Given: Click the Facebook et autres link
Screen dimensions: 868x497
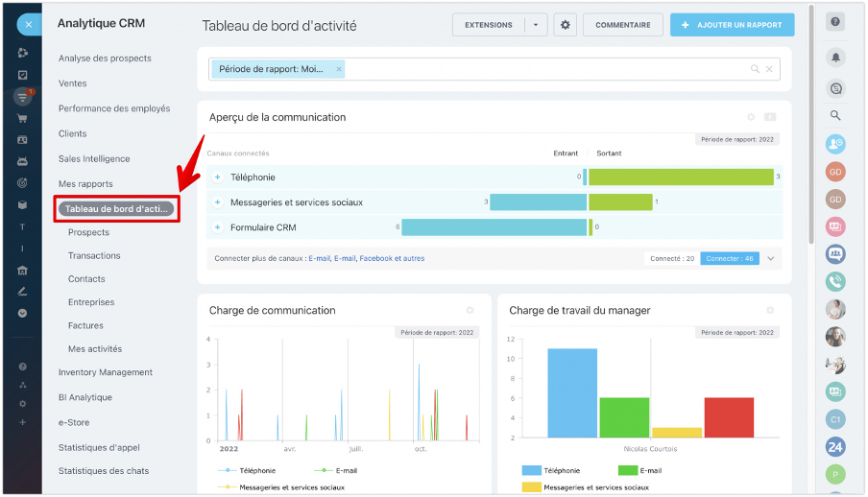Looking at the screenshot, I should [x=392, y=258].
